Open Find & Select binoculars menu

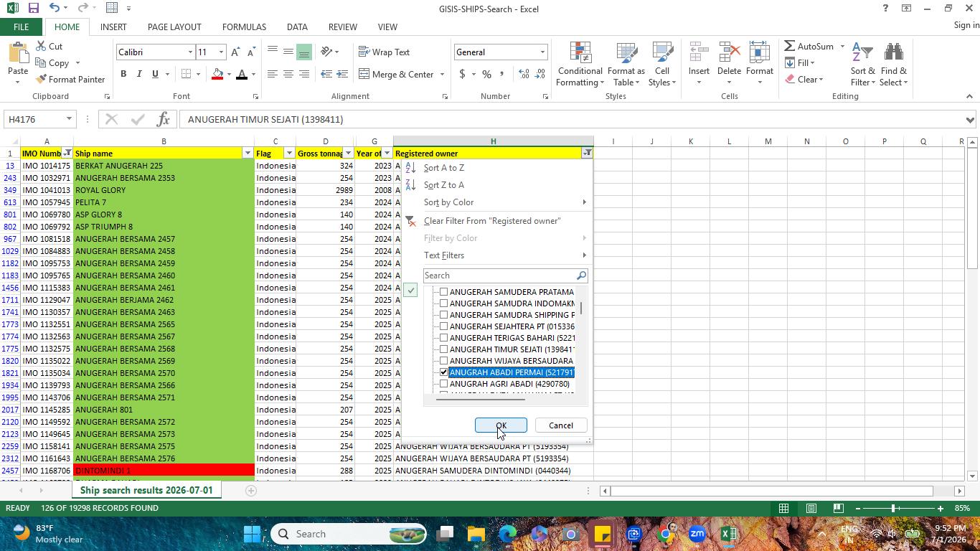(894, 65)
